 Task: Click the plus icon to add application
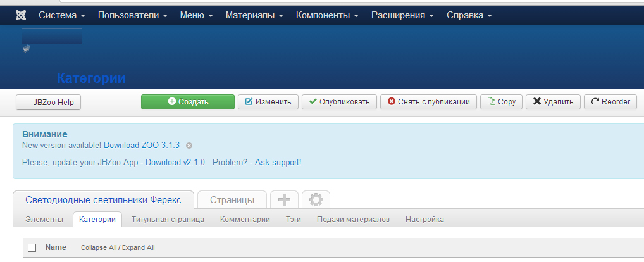point(284,200)
